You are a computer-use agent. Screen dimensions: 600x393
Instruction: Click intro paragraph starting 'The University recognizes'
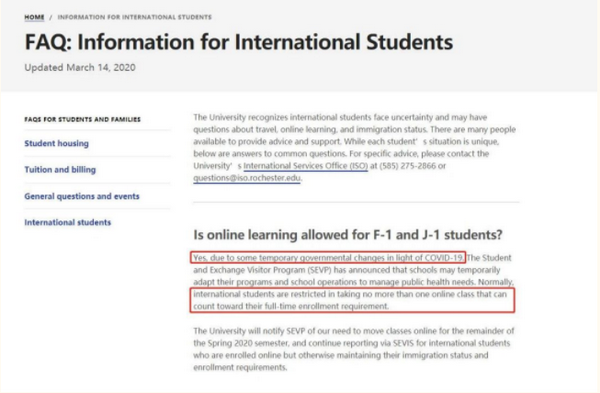(354, 147)
